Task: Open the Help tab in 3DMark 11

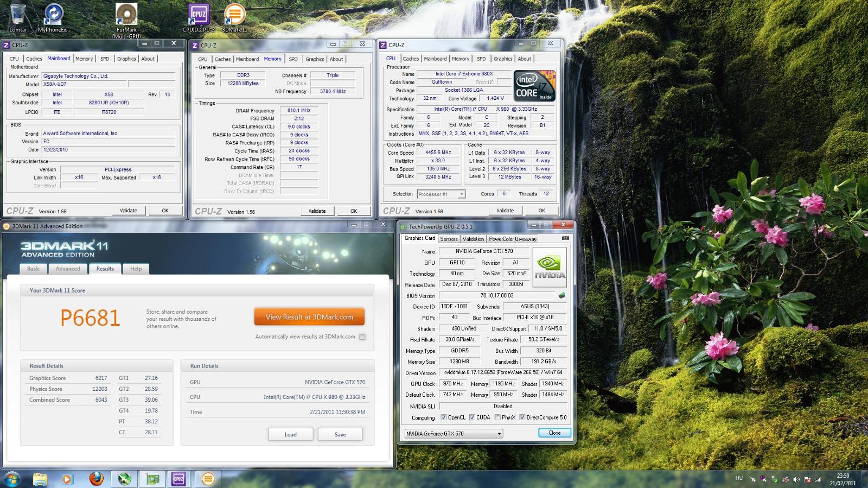Action: (x=136, y=269)
